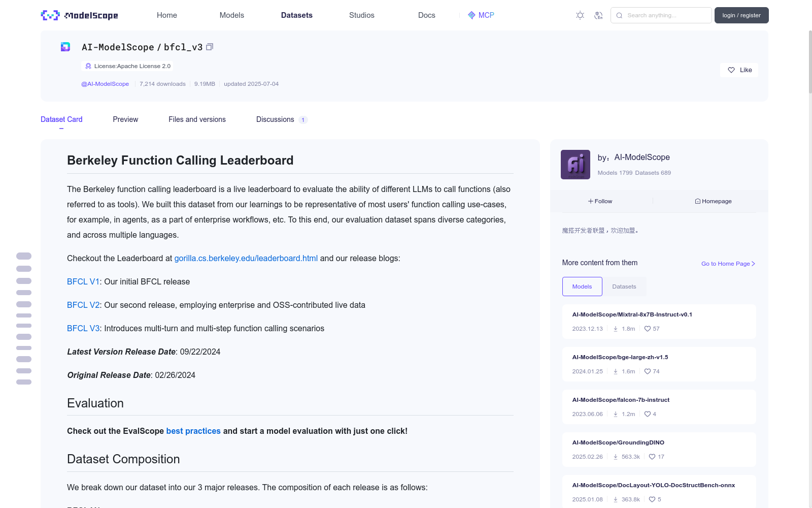
Task: Click the "Models 1799" count text
Action: (615, 173)
